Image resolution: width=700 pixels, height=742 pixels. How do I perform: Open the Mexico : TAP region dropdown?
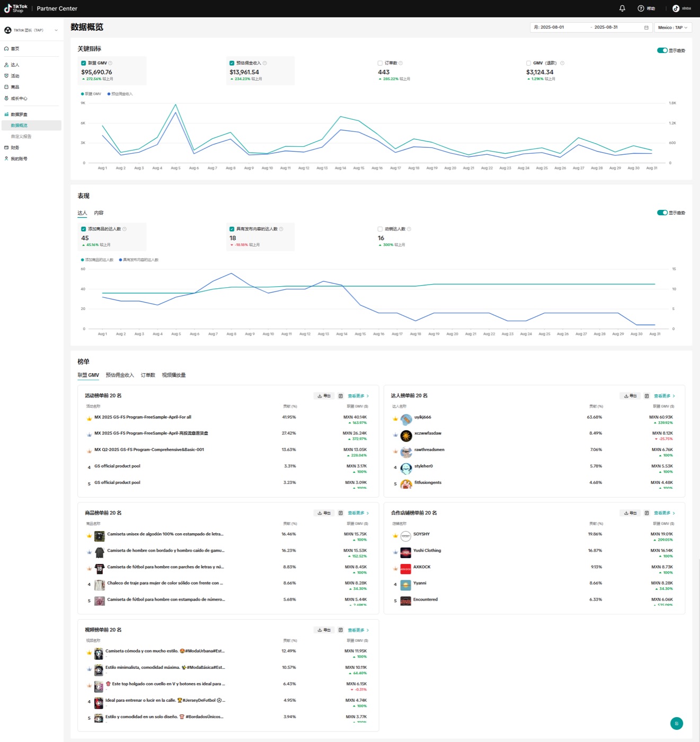click(673, 28)
